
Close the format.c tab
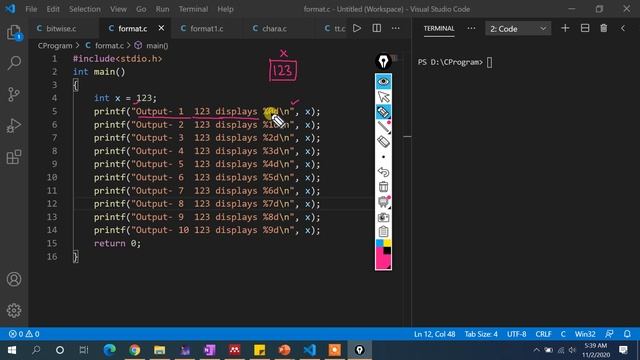161,28
